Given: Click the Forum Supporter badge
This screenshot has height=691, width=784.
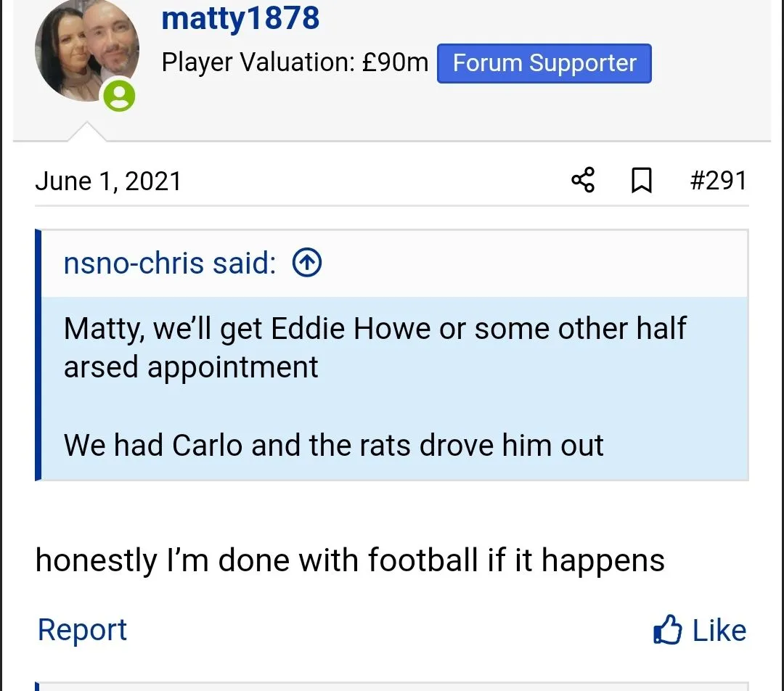Looking at the screenshot, I should (x=544, y=63).
